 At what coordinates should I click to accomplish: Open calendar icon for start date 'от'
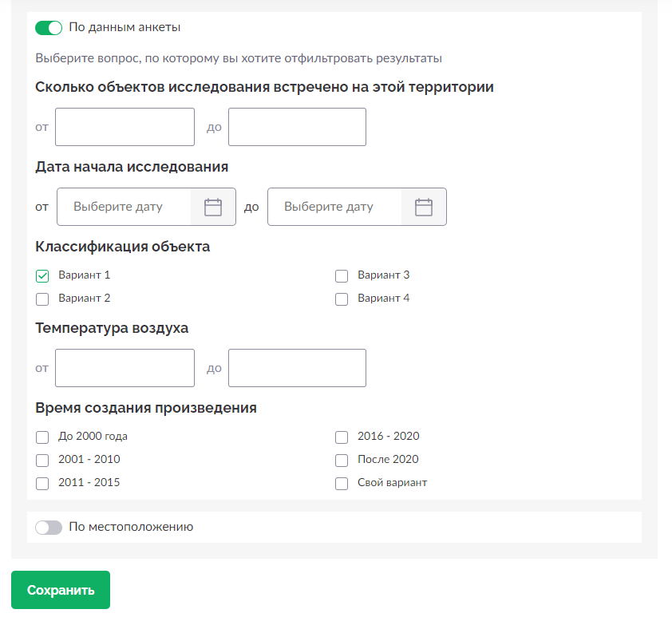[x=213, y=207]
